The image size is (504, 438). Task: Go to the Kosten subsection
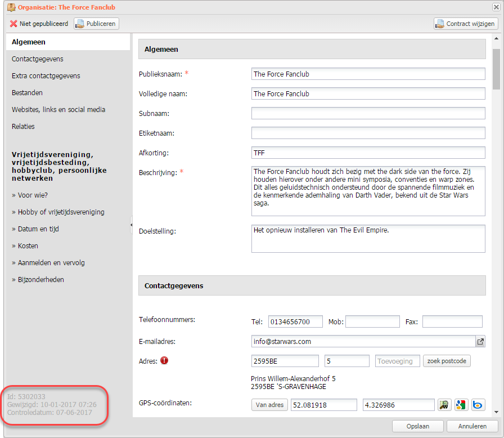pos(25,246)
